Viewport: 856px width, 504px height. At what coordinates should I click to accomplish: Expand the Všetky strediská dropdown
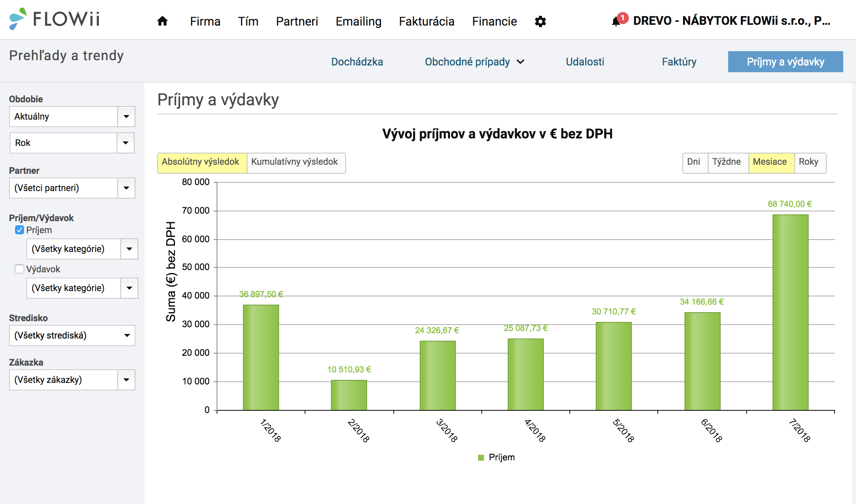click(72, 335)
